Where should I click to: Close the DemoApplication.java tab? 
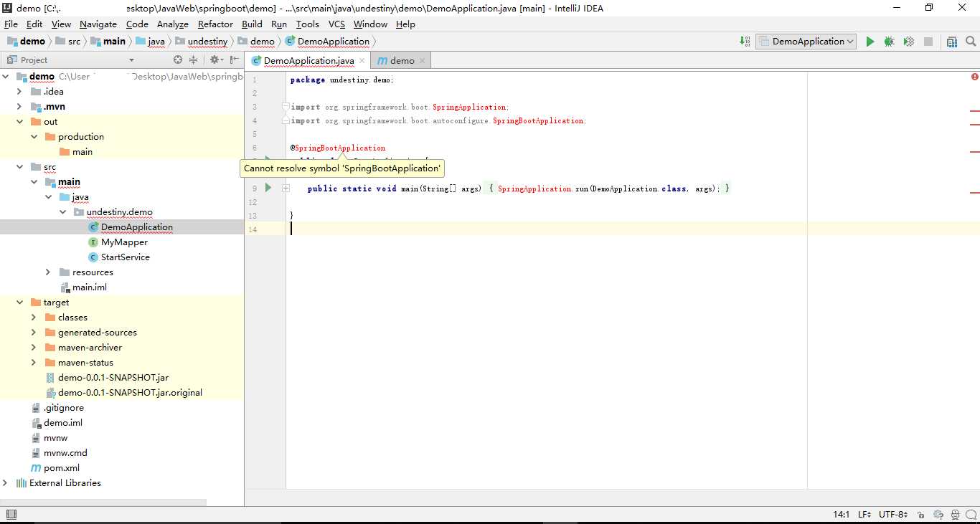(362, 61)
